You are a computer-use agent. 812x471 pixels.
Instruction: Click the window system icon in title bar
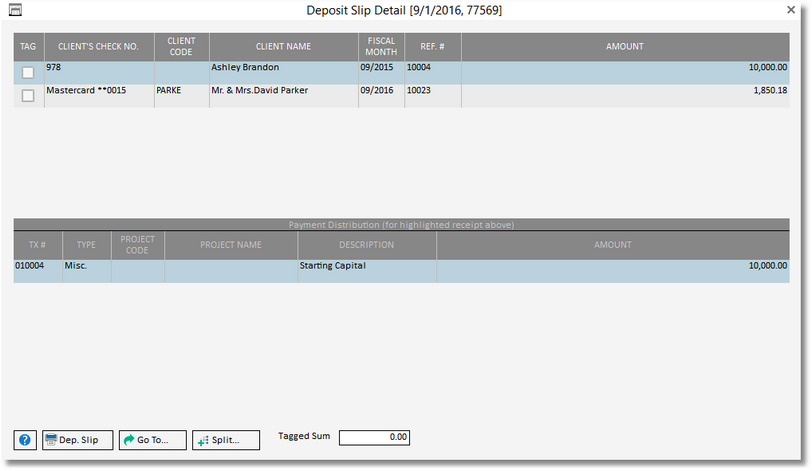tap(16, 10)
